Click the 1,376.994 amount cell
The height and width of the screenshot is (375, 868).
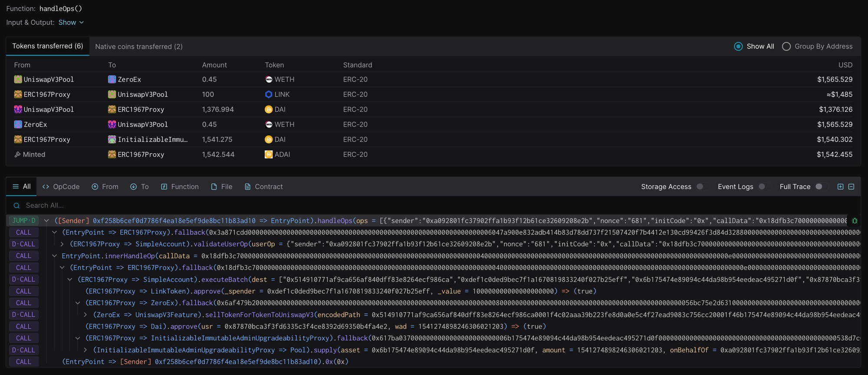[x=218, y=110]
